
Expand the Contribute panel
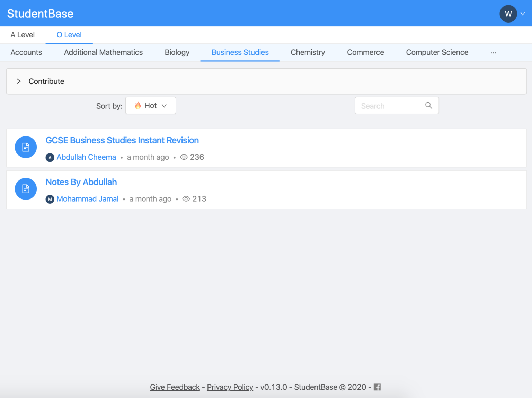click(19, 81)
